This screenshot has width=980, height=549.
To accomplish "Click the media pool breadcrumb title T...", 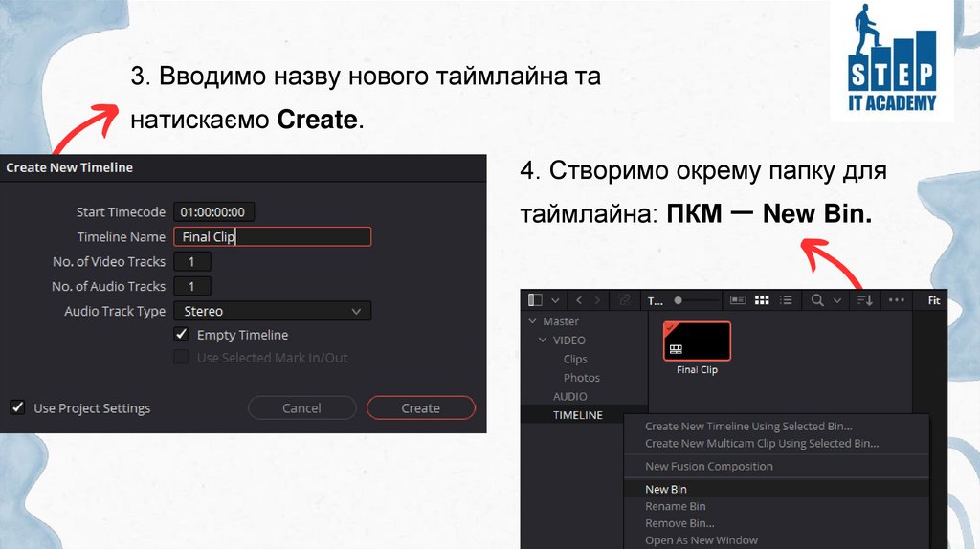I will (655, 301).
